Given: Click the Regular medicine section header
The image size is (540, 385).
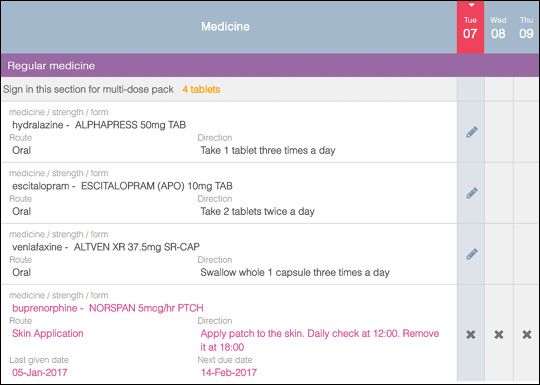Looking at the screenshot, I should pos(270,65).
